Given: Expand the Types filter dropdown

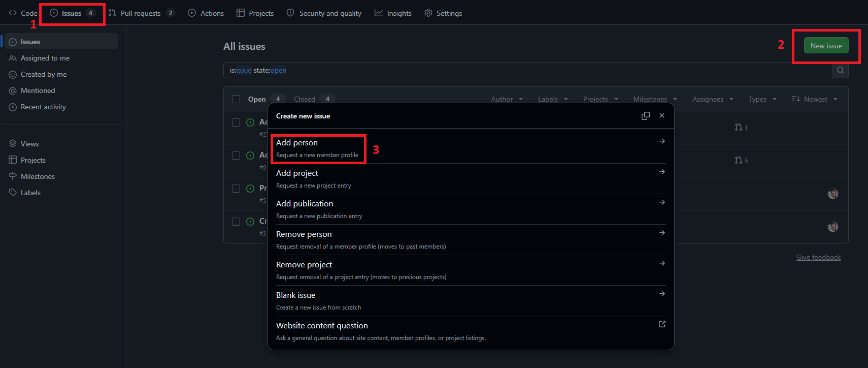Looking at the screenshot, I should tap(762, 99).
